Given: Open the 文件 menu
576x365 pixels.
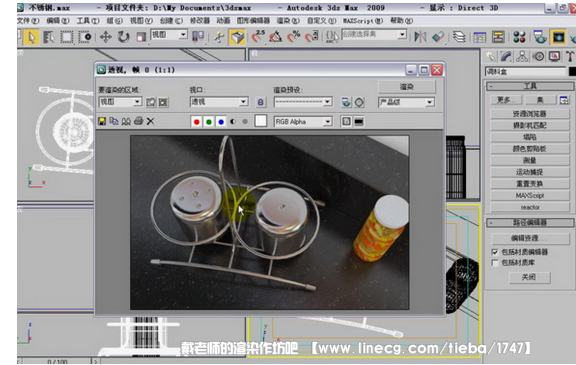Looking at the screenshot, I should point(28,21).
